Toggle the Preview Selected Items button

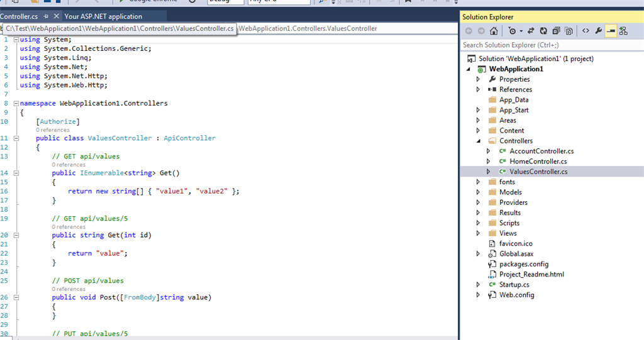(611, 31)
